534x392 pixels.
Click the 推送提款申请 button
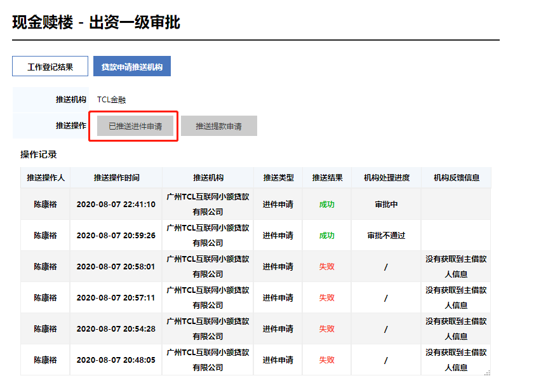point(218,126)
